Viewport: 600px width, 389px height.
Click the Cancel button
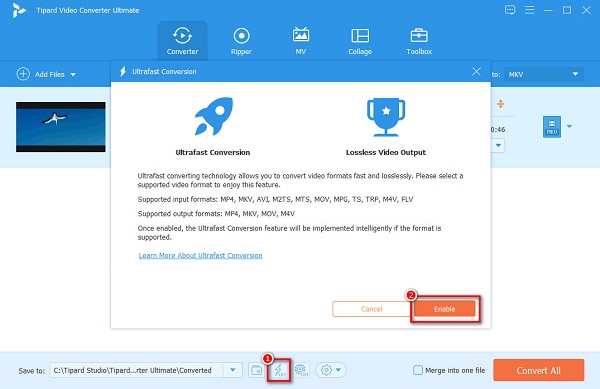click(x=371, y=309)
